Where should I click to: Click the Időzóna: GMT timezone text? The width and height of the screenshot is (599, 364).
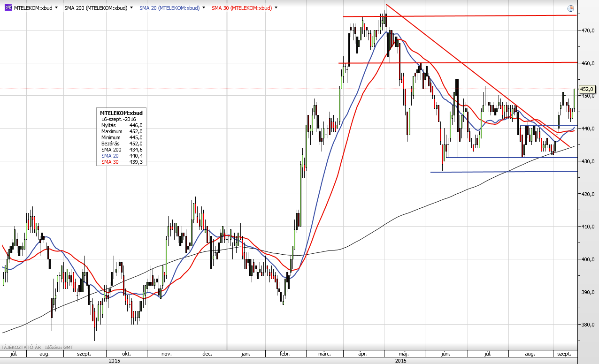coord(59,348)
